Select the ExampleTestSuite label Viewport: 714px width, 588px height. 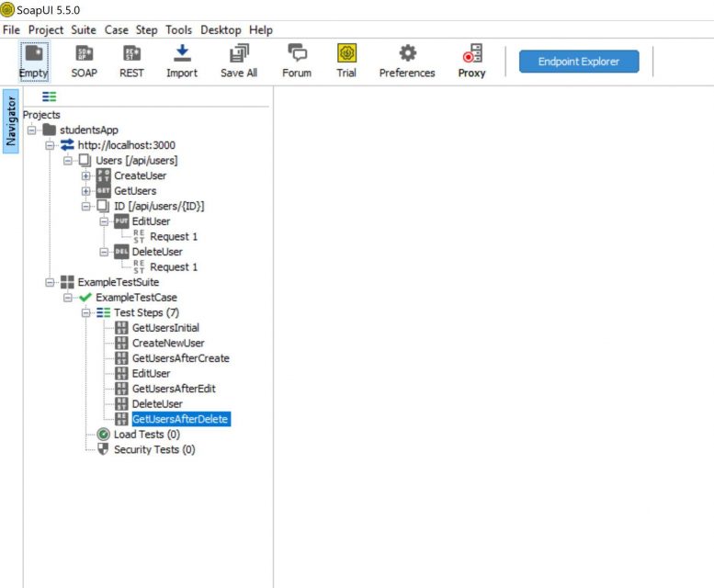point(119,283)
